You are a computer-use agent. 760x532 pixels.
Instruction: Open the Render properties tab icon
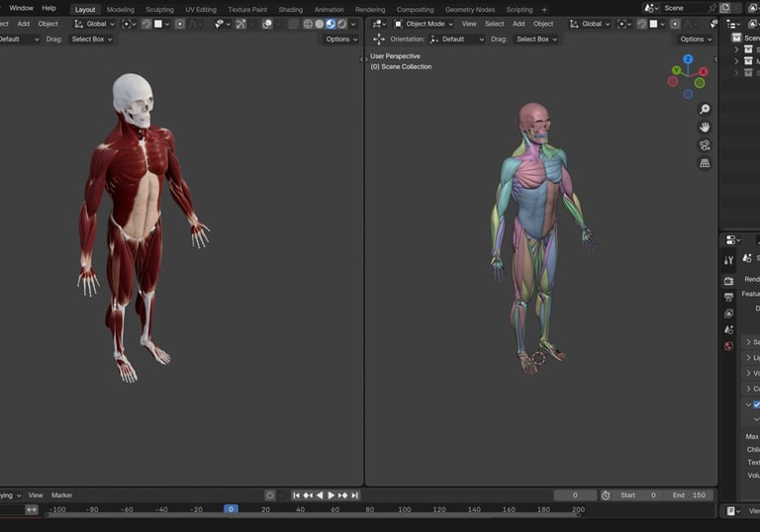[x=729, y=280]
